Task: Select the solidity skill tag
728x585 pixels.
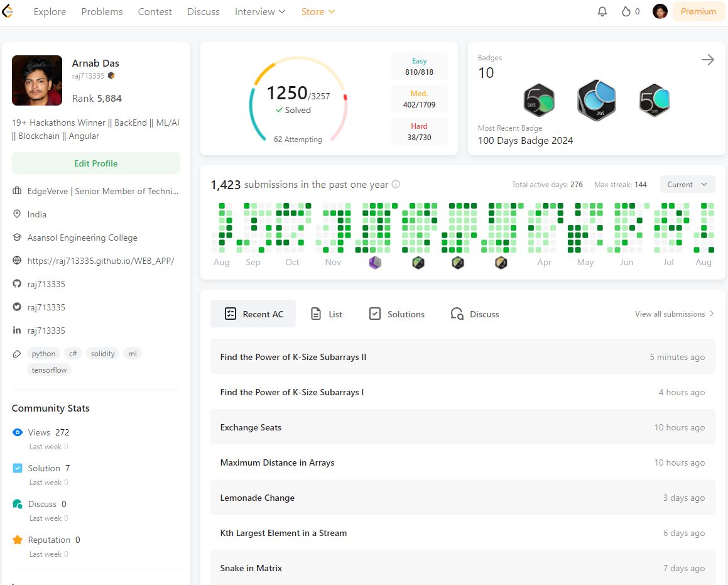Action: click(102, 354)
